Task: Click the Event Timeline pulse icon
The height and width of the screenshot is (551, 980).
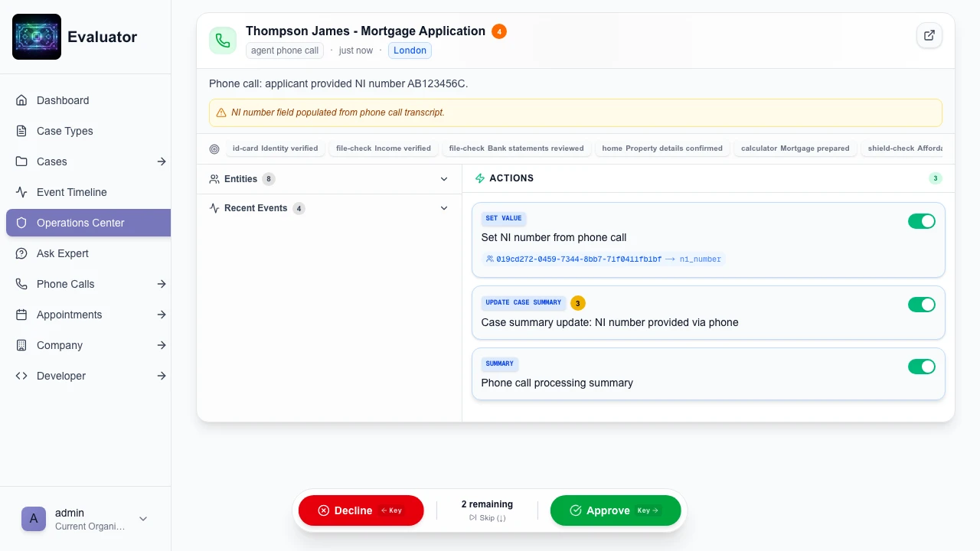Action: coord(21,192)
